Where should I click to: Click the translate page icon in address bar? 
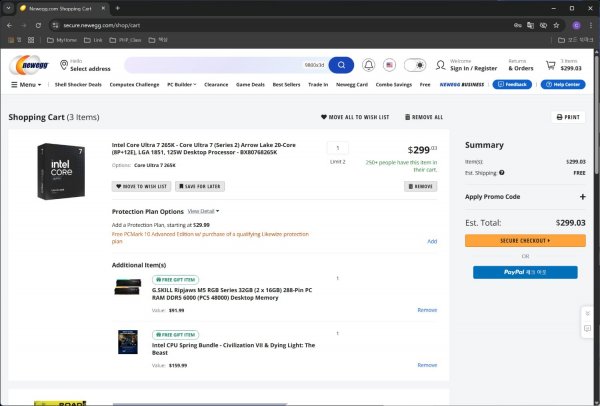pos(530,25)
